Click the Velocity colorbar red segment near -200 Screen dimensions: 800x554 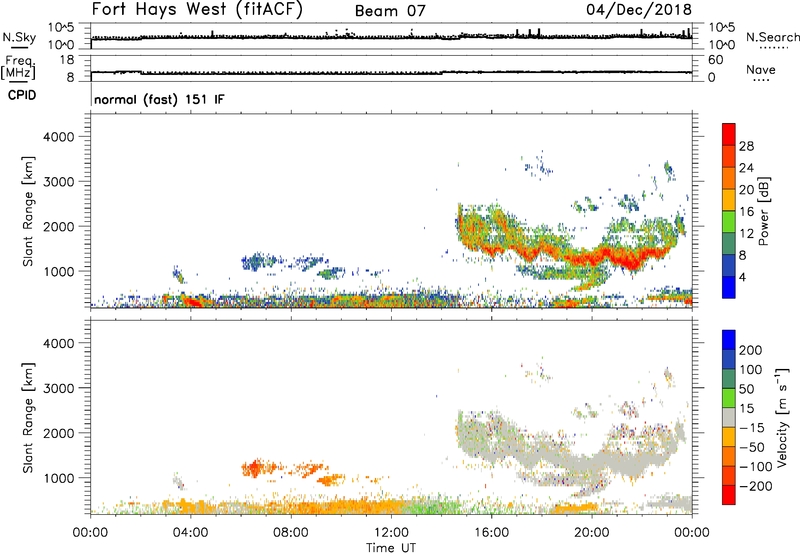[x=729, y=495]
